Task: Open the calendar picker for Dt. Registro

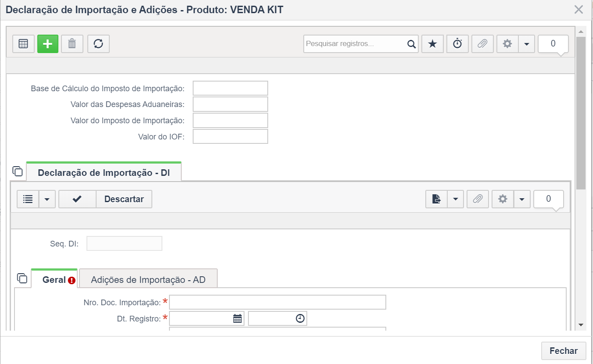Action: [x=237, y=319]
